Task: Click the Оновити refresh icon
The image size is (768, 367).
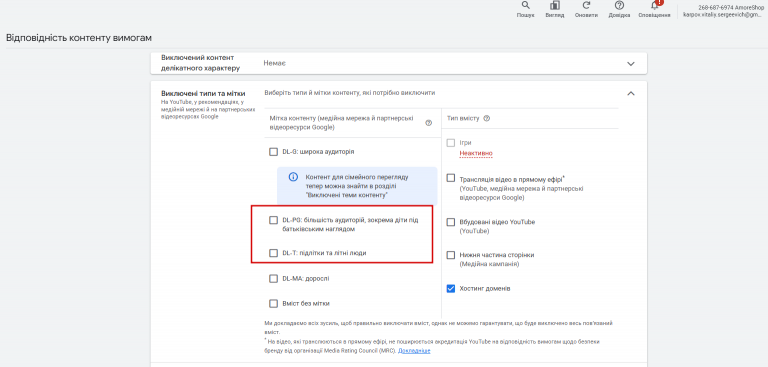Action: pos(586,5)
